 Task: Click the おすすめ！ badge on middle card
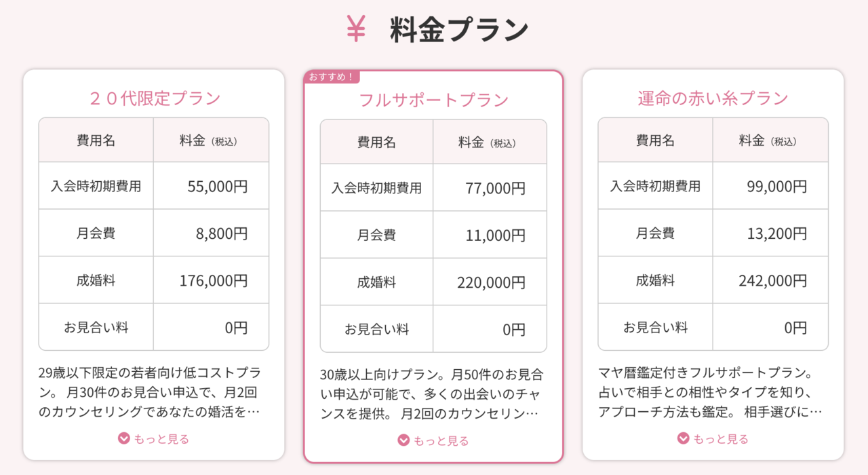pyautogui.click(x=332, y=77)
